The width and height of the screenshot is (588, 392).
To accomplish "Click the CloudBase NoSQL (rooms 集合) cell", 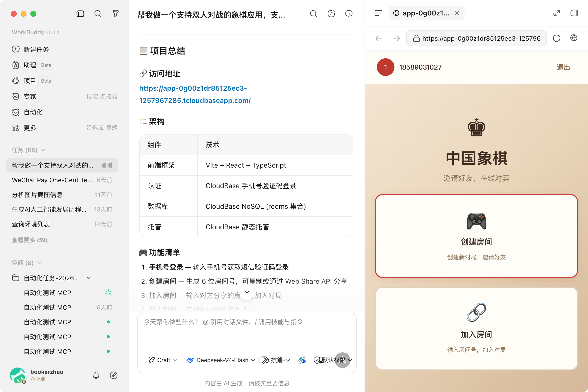I will tap(275, 206).
